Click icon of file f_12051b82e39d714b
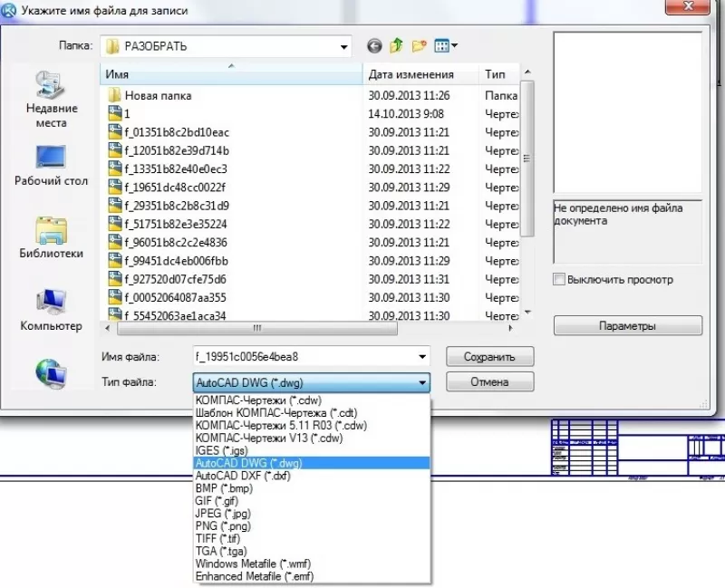The width and height of the screenshot is (725, 588). click(115, 150)
